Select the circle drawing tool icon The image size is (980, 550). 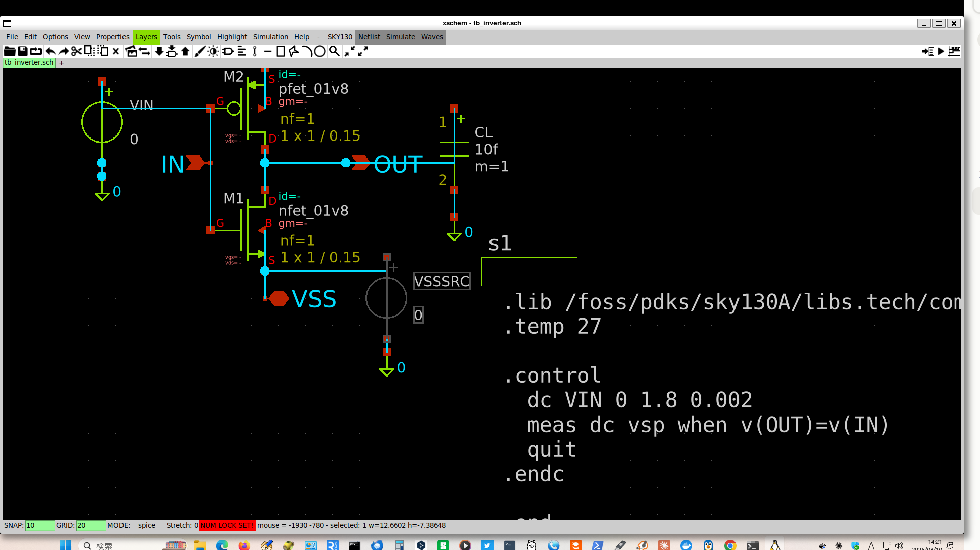320,51
